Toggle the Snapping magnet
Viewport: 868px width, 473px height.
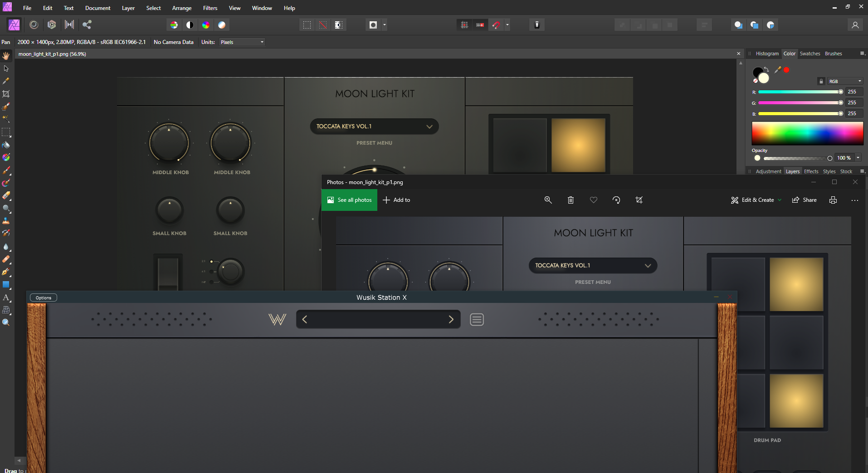tap(496, 25)
